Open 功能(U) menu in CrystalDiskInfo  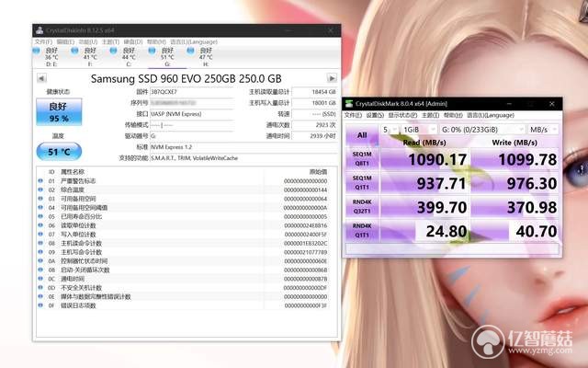pos(88,41)
